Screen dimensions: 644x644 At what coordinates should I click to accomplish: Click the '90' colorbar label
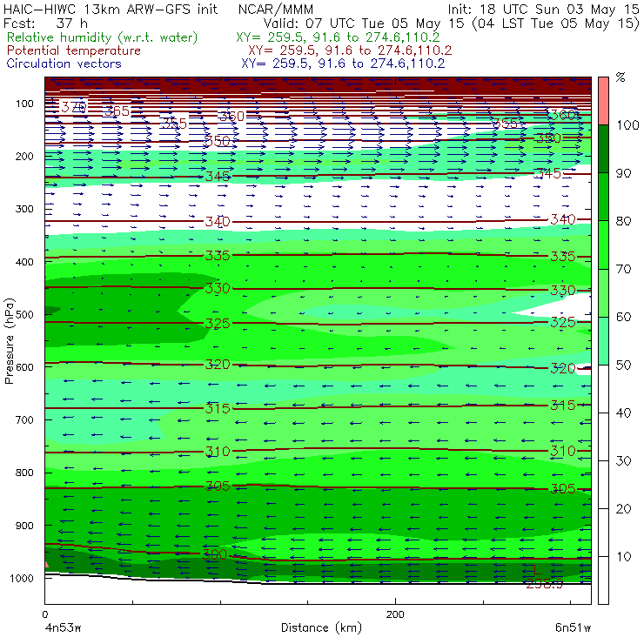coord(623,173)
